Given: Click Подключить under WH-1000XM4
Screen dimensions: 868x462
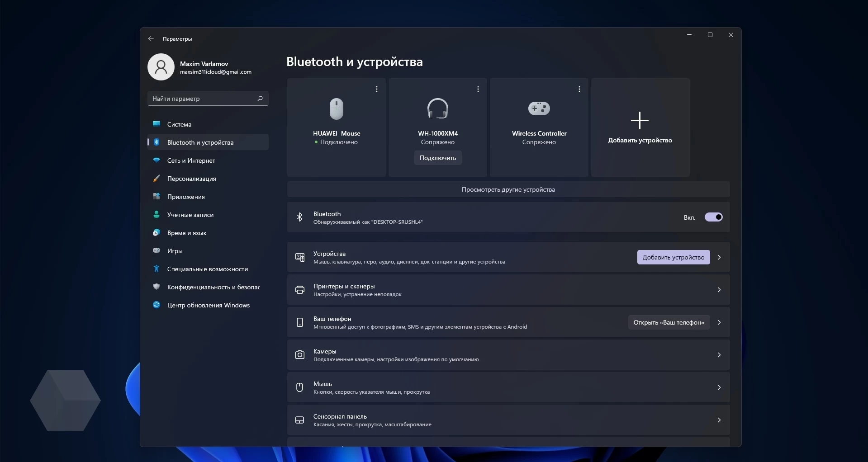Looking at the screenshot, I should pos(438,158).
